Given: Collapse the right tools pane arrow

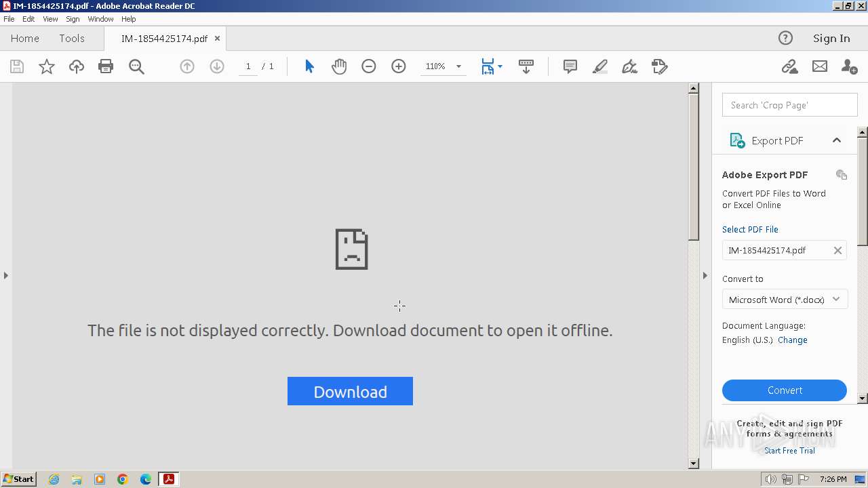Looking at the screenshot, I should (705, 275).
